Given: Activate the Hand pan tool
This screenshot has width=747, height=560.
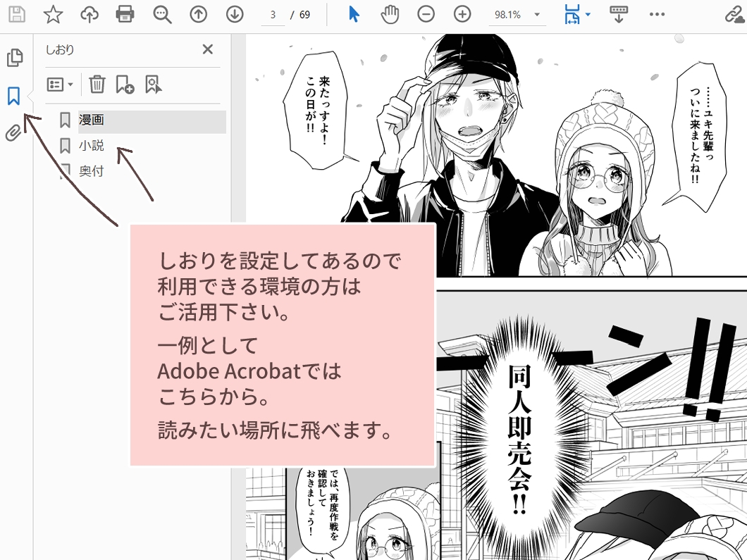Looking at the screenshot, I should click(390, 14).
